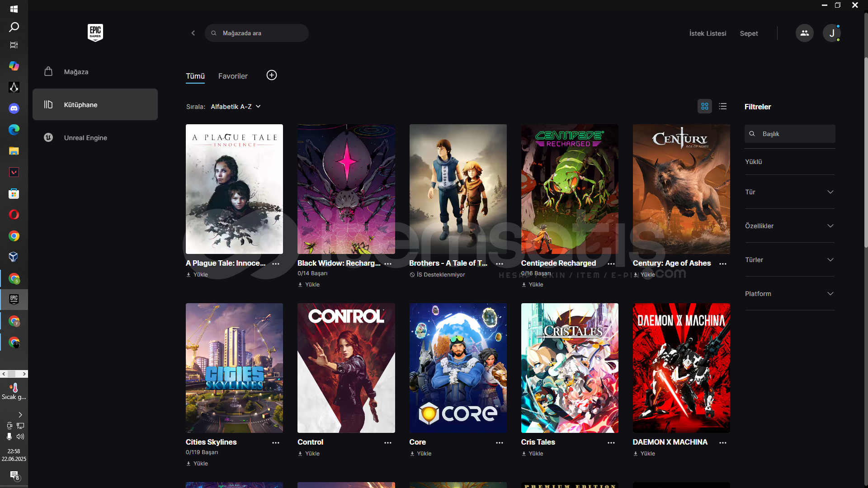The width and height of the screenshot is (868, 488).
Task: Launch Microsoft Edge from the taskbar
Action: click(x=14, y=130)
